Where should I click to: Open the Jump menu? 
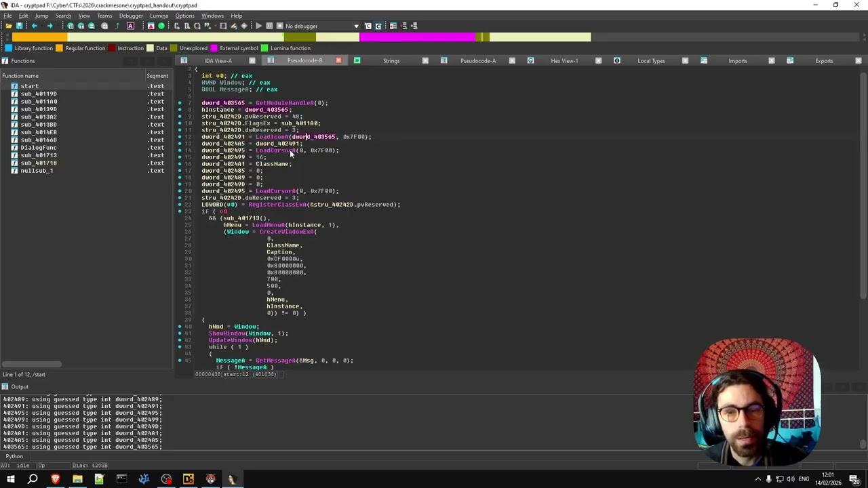41,16
